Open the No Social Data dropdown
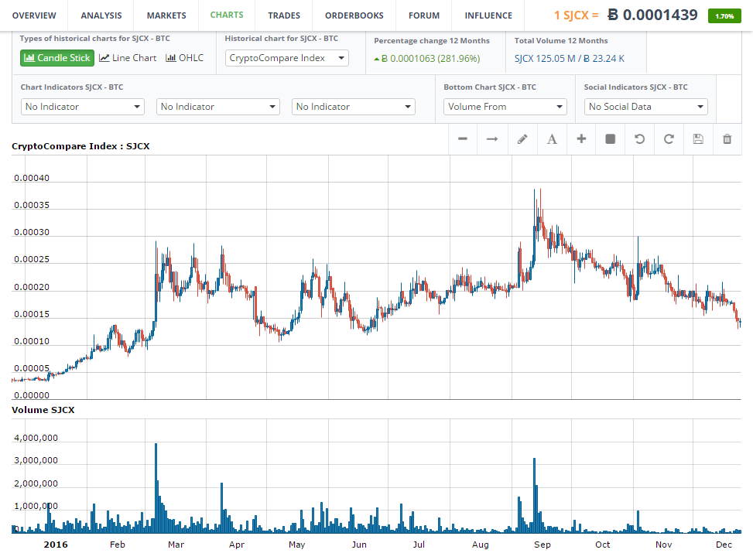This screenshot has height=560, width=753. (646, 107)
